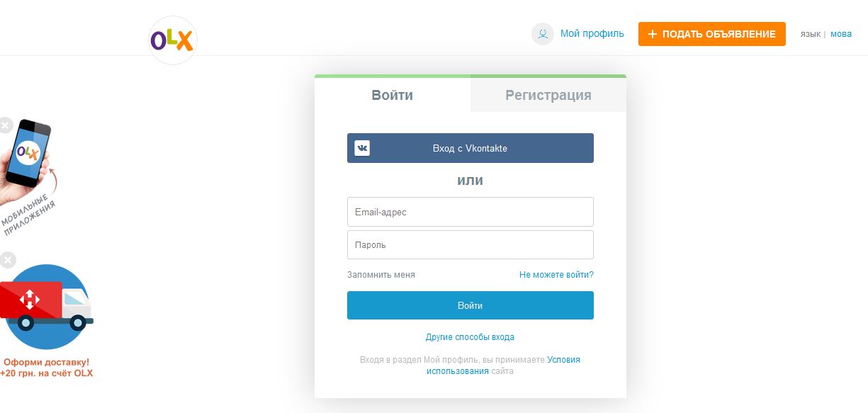Close the delivery promo banner
The height and width of the screenshot is (413, 868).
coord(7,260)
